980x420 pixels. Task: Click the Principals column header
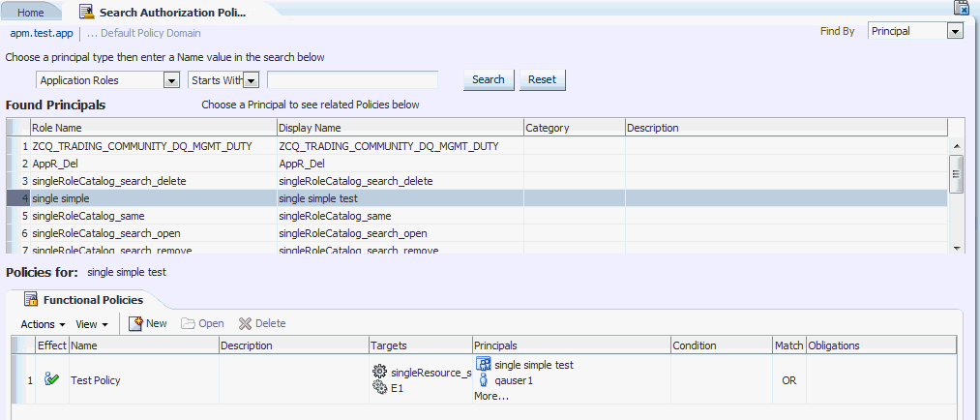coord(571,345)
